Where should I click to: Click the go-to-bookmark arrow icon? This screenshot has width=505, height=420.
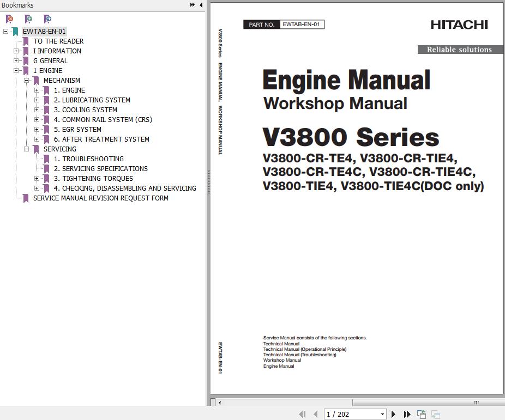pos(47,19)
